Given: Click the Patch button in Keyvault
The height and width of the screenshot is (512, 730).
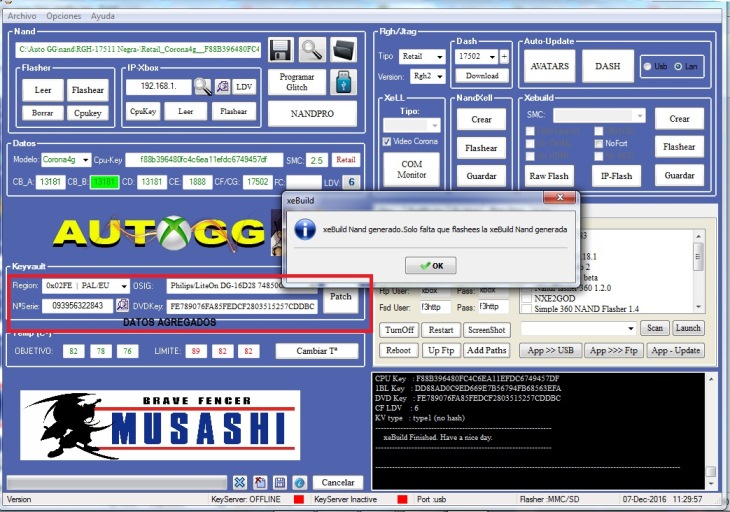Looking at the screenshot, I should coord(340,296).
